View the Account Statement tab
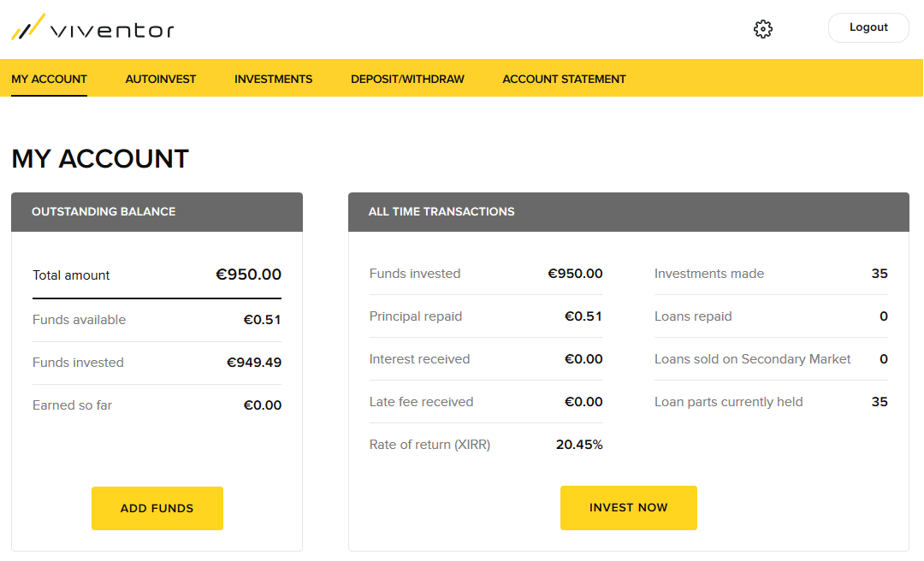This screenshot has width=924, height=561. 564,79
